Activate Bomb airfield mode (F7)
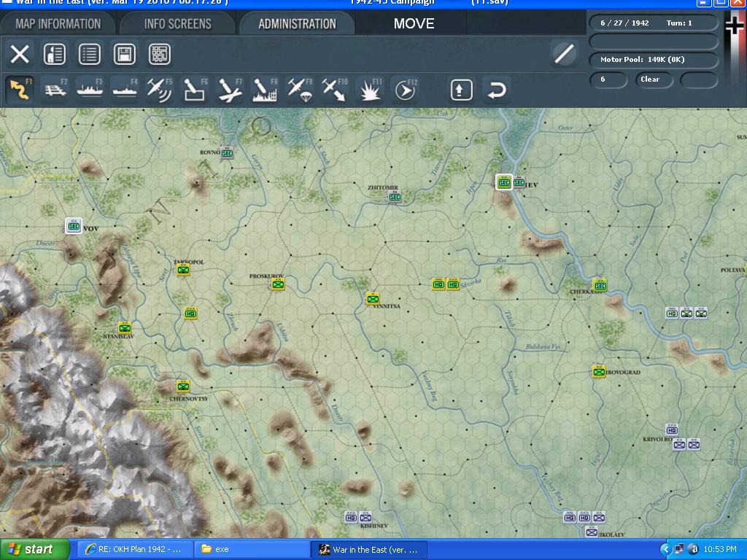 coord(230,90)
